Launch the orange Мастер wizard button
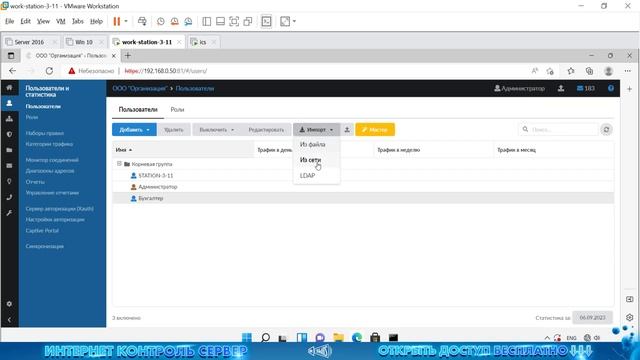640x360 pixels. tap(375, 129)
